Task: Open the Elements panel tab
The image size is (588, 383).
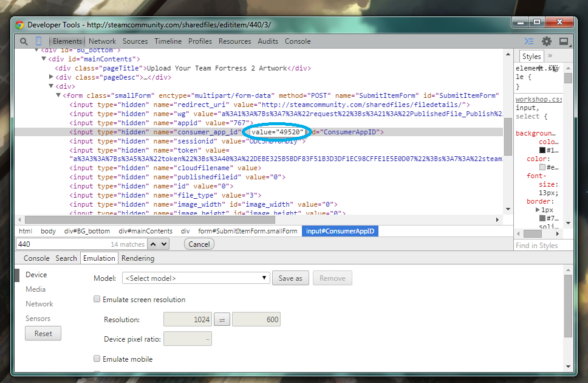Action: click(67, 41)
